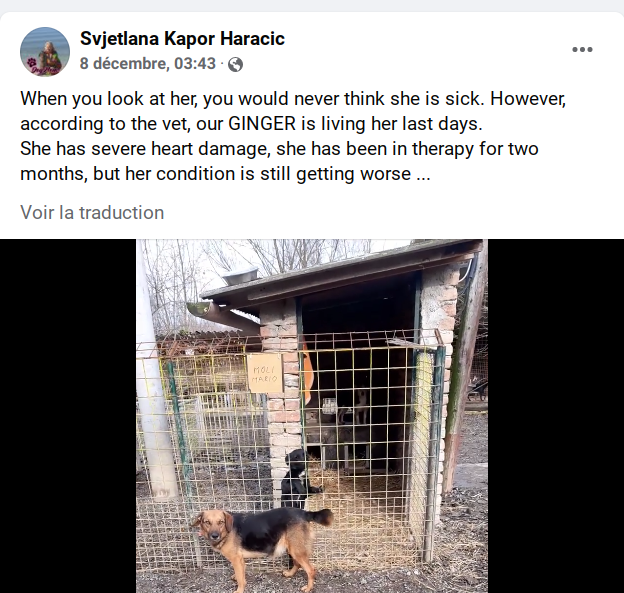Click the left black letterbox area of video

pyautogui.click(x=68, y=416)
